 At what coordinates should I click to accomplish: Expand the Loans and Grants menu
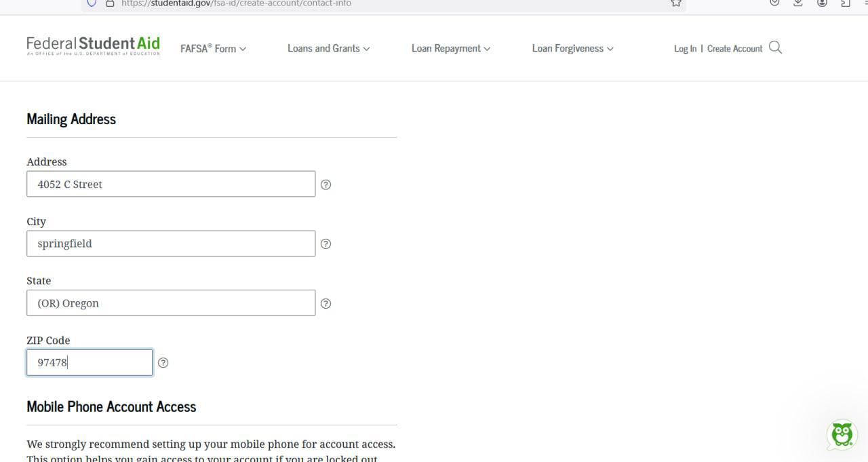pyautogui.click(x=328, y=48)
